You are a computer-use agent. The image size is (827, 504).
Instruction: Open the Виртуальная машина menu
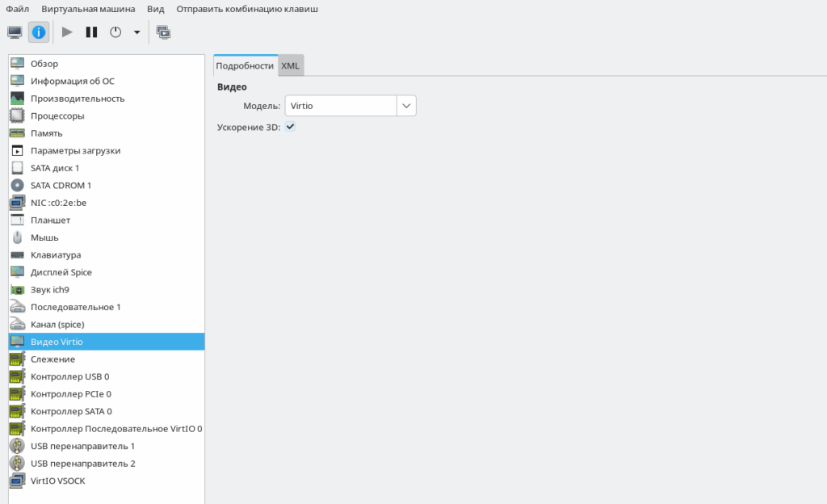tap(89, 9)
